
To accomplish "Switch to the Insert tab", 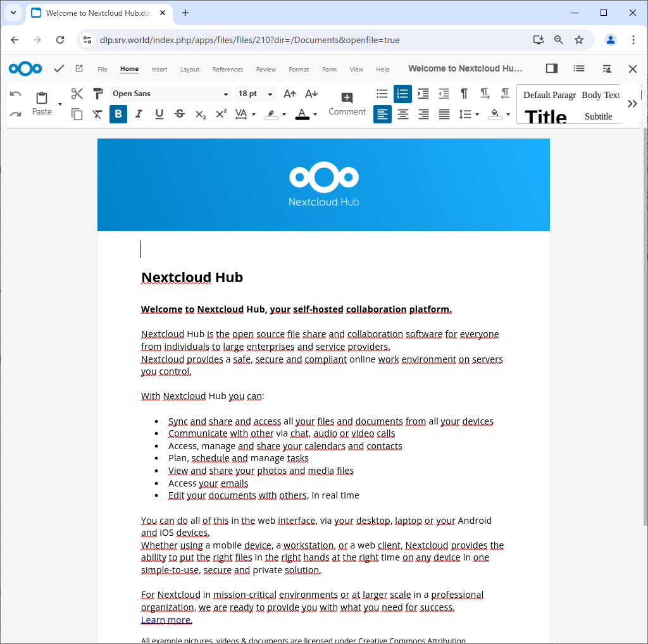I will (159, 70).
